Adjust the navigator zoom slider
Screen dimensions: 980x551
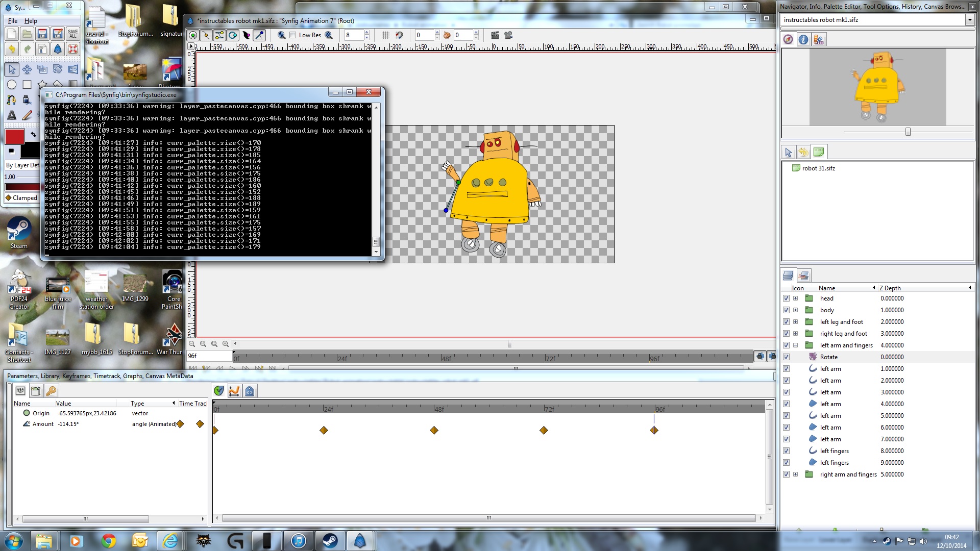tap(908, 132)
